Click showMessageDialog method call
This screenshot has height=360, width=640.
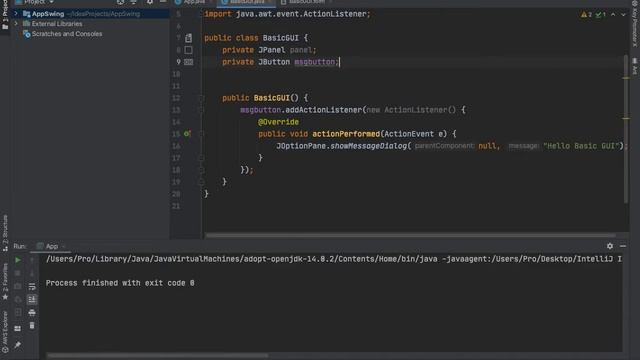coord(369,146)
